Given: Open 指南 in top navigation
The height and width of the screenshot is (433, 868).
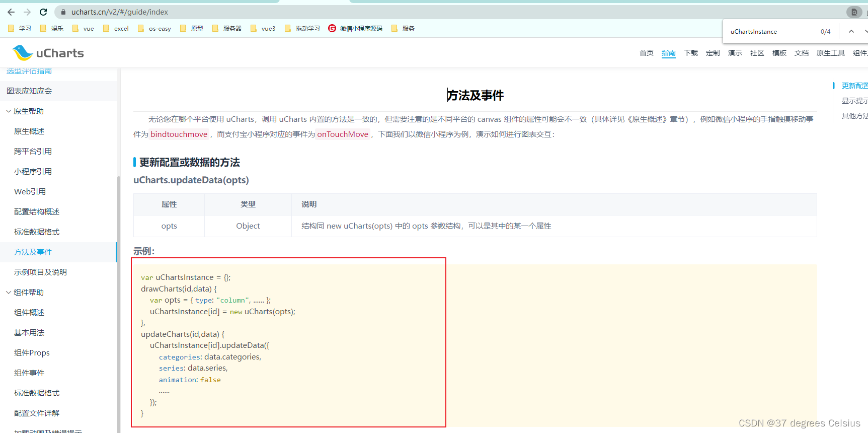Looking at the screenshot, I should [669, 53].
